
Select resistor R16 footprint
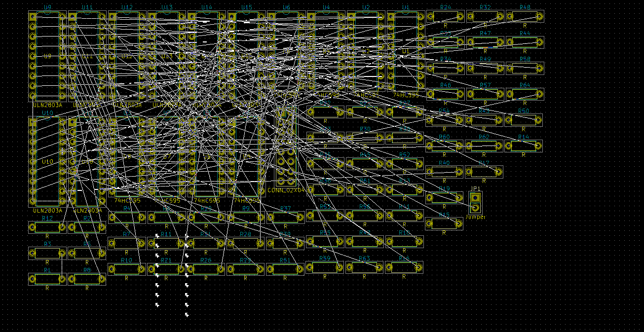(x=405, y=267)
